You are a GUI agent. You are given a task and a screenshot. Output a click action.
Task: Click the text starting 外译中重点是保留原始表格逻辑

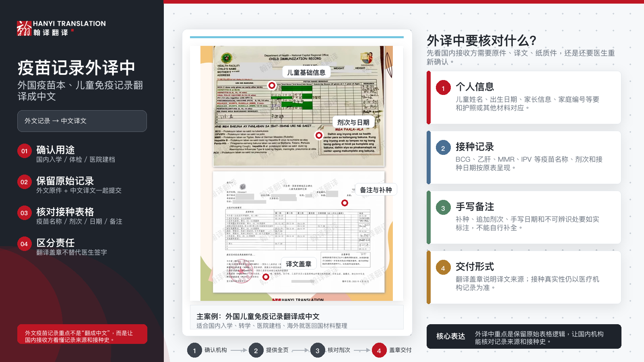point(539,338)
